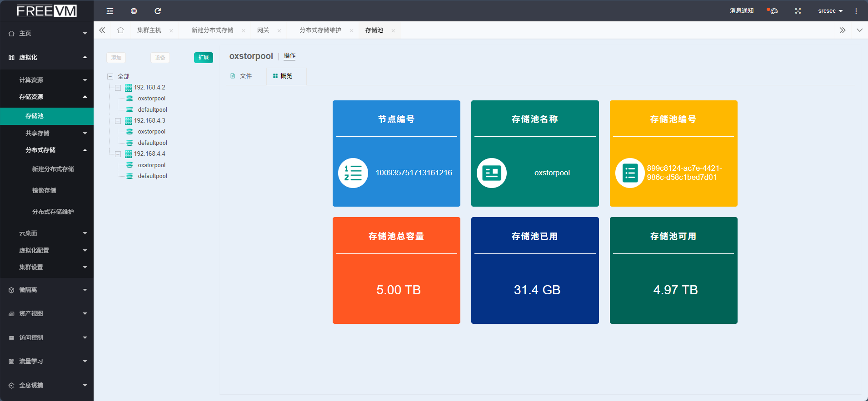Open the theme palette icon

pyautogui.click(x=773, y=11)
